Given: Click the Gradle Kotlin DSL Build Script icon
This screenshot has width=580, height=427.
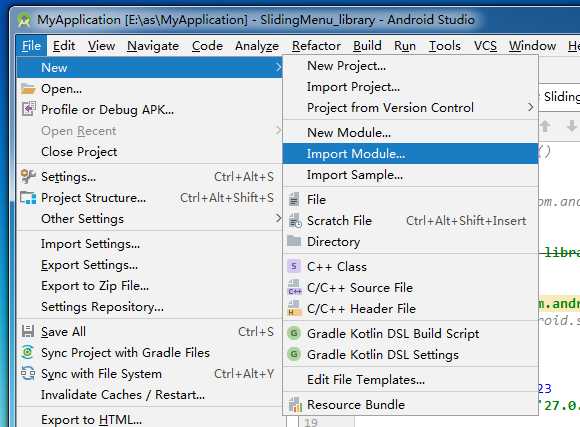Looking at the screenshot, I should [294, 333].
